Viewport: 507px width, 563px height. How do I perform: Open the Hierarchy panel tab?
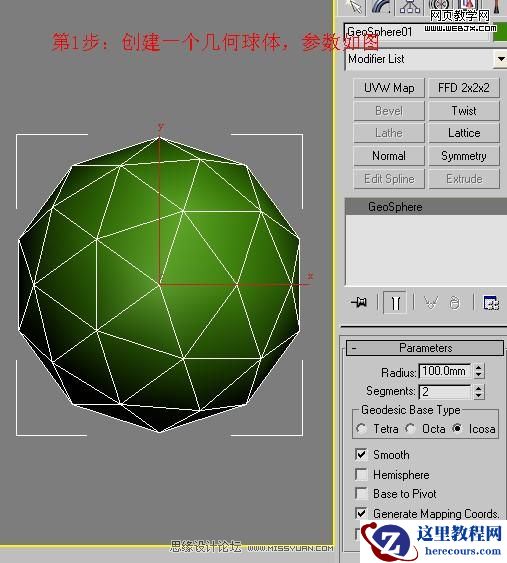click(x=410, y=6)
